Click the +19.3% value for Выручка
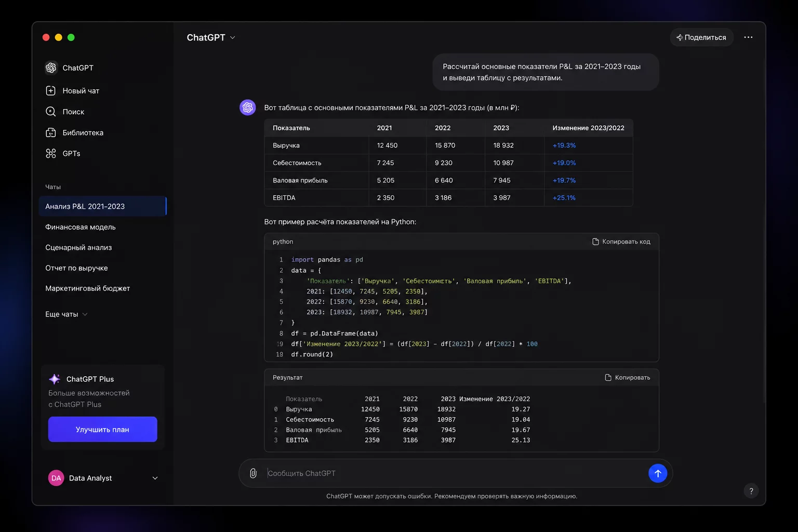Viewport: 798px width, 532px height. [564, 145]
